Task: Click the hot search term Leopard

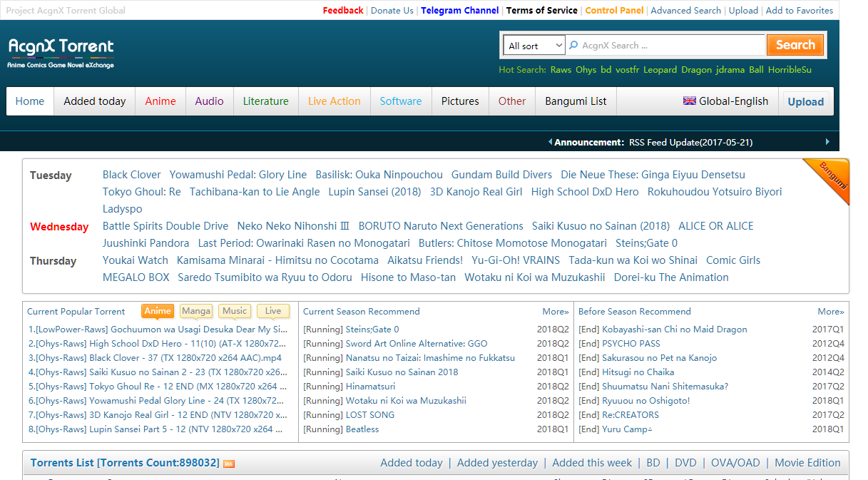Action: tap(660, 70)
